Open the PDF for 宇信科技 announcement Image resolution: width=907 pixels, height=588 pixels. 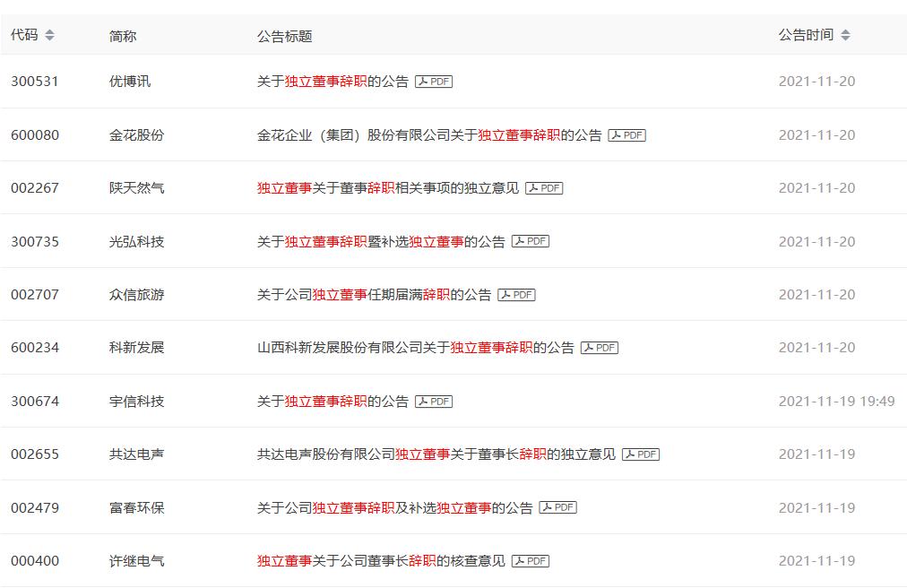436,401
